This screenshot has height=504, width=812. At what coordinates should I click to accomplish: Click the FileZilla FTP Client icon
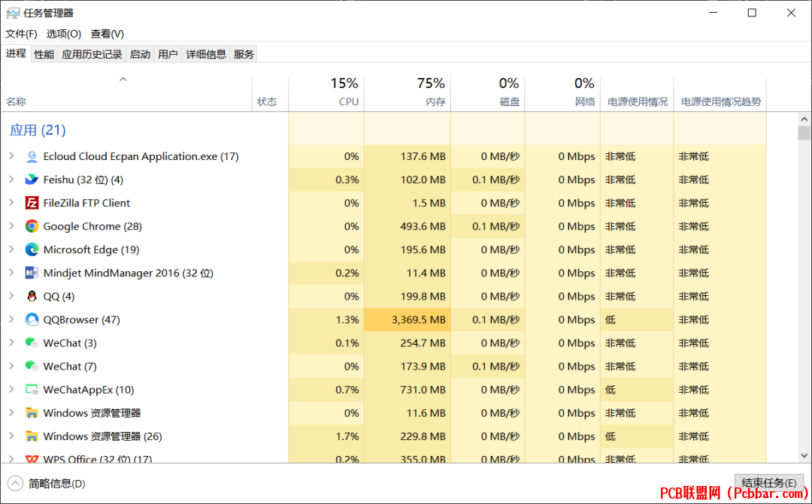click(32, 203)
